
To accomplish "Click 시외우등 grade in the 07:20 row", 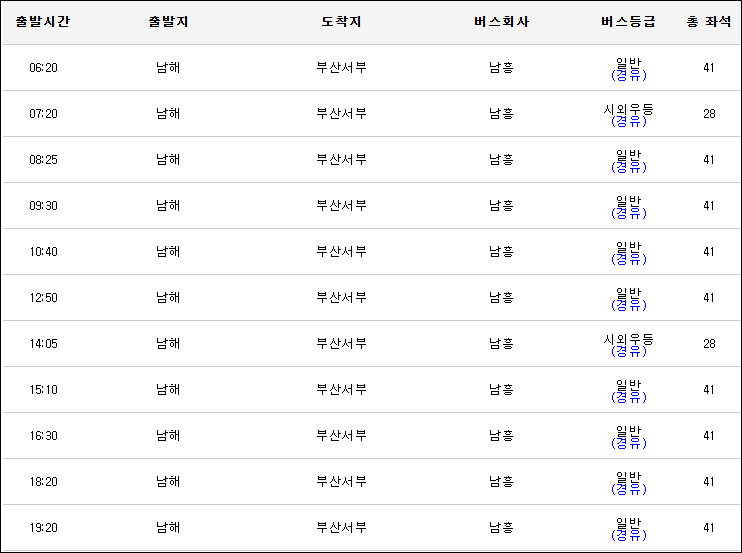I will tap(628, 109).
